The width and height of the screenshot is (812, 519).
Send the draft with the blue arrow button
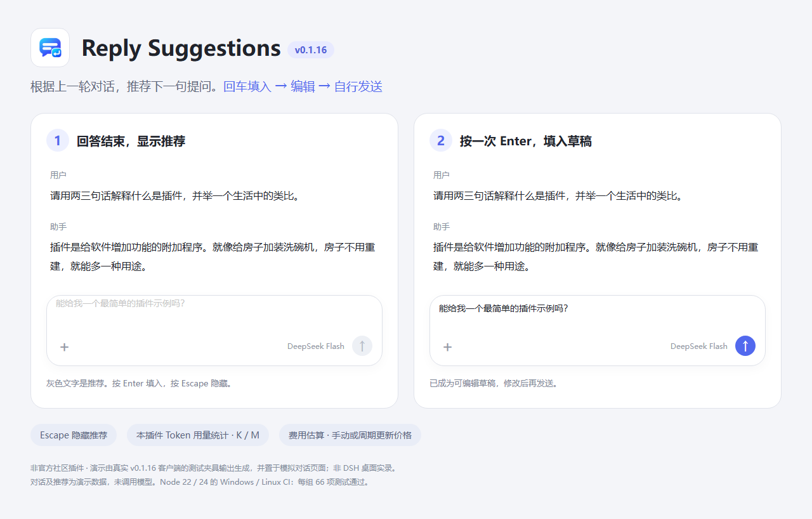click(x=745, y=346)
